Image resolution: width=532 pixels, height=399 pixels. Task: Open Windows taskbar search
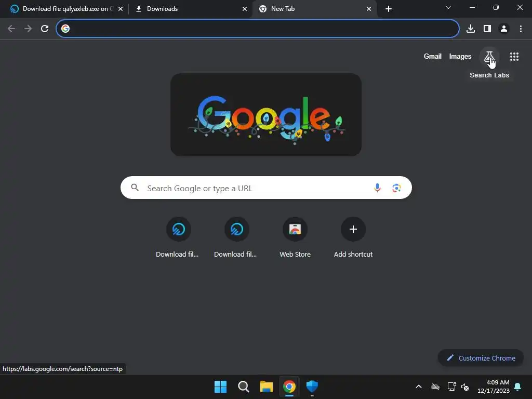pos(244,387)
